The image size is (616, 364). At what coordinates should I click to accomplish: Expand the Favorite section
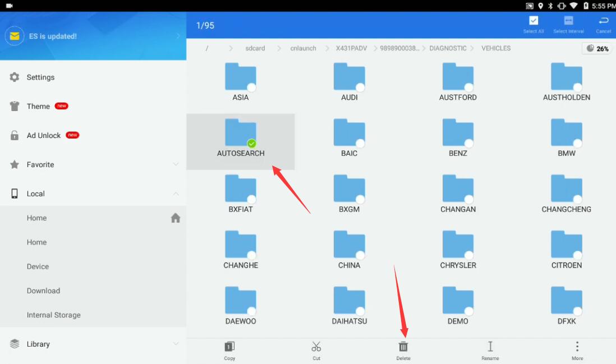click(x=176, y=164)
